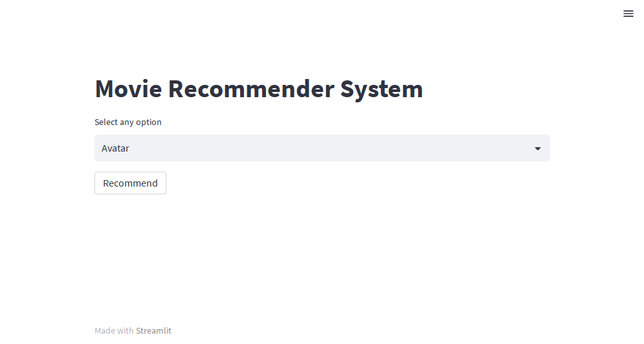Expand the movie list via the caret icon
Image resolution: width=644 pixels, height=344 pixels.
(x=538, y=148)
